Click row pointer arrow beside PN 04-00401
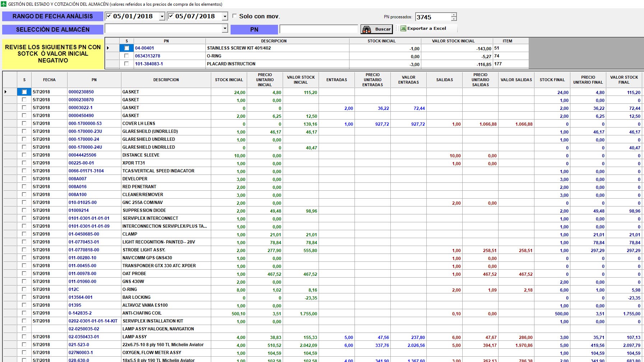This screenshot has width=644, height=362. point(108,48)
